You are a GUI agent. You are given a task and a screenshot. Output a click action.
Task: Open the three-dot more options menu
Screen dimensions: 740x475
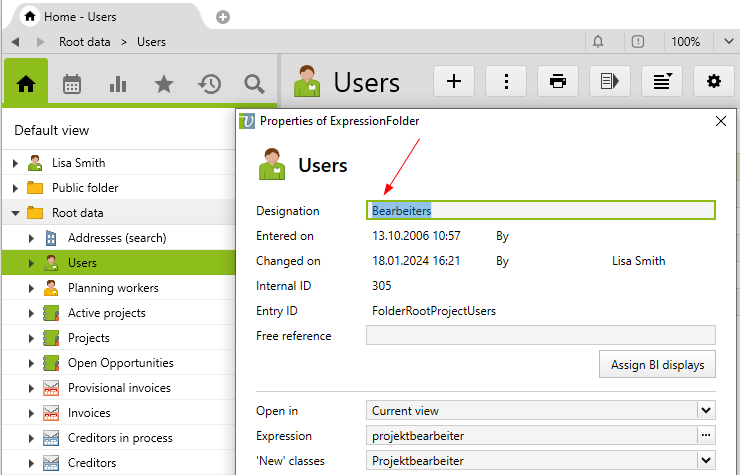pyautogui.click(x=506, y=82)
